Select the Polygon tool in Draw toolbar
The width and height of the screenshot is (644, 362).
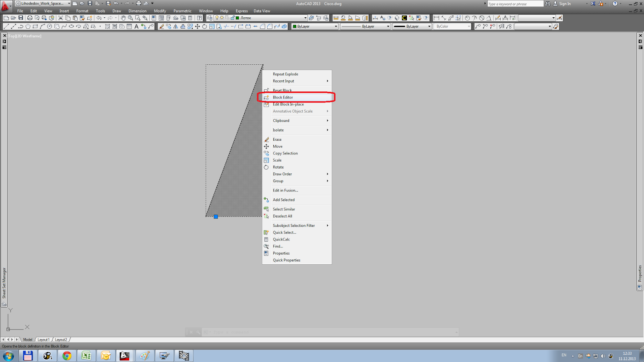[28, 26]
